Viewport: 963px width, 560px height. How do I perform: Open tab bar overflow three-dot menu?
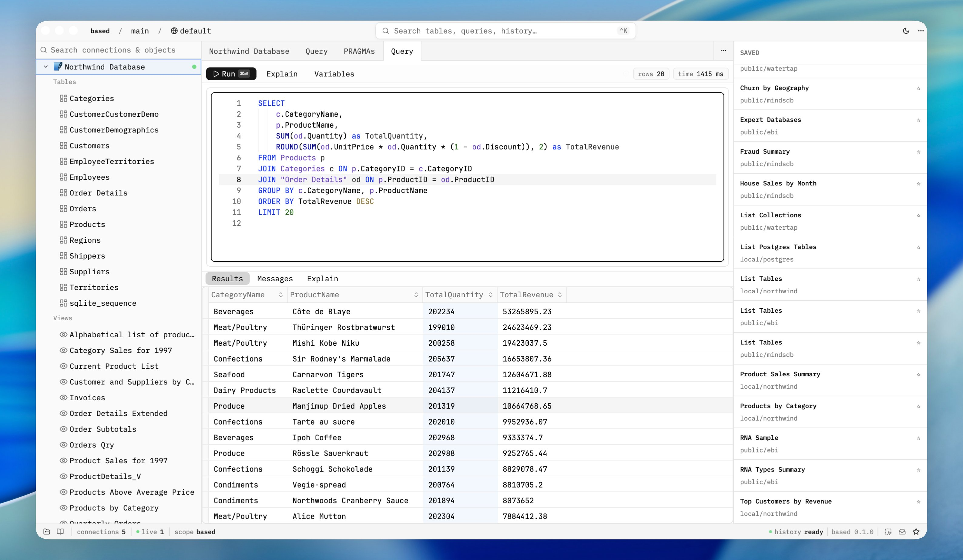[x=723, y=50]
